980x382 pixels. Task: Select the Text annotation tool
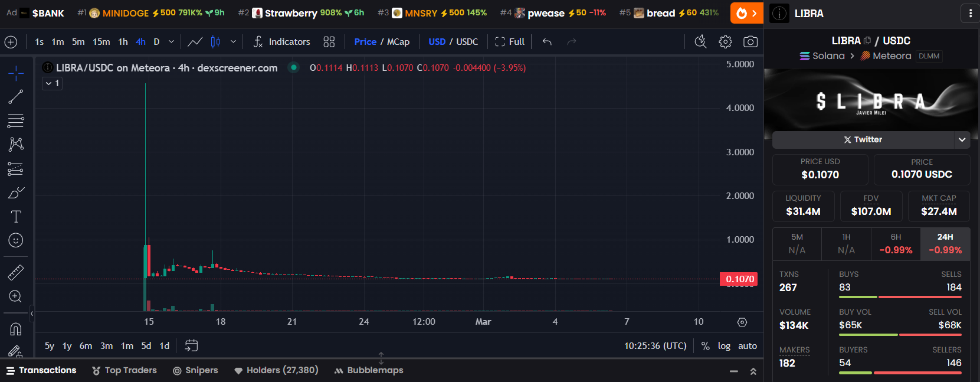click(16, 217)
